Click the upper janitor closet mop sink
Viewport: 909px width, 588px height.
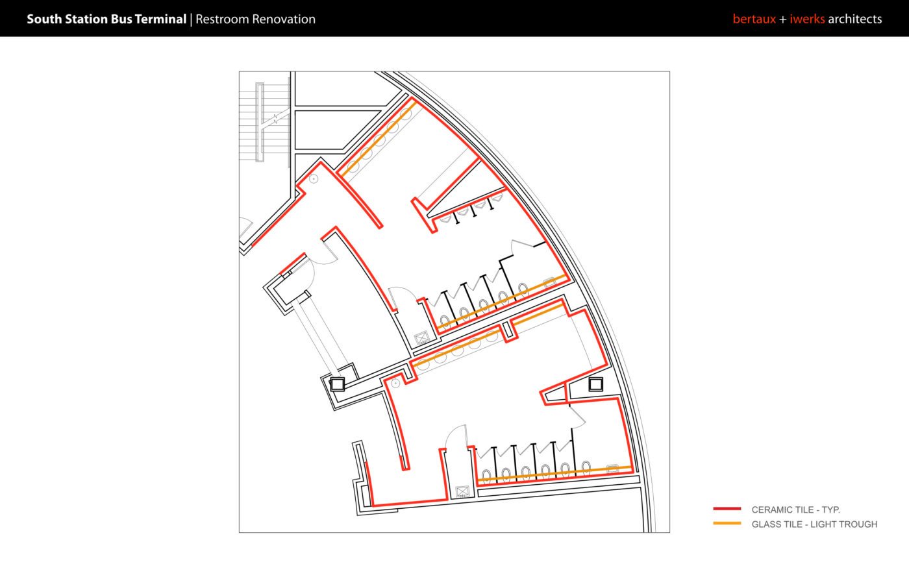point(422,337)
